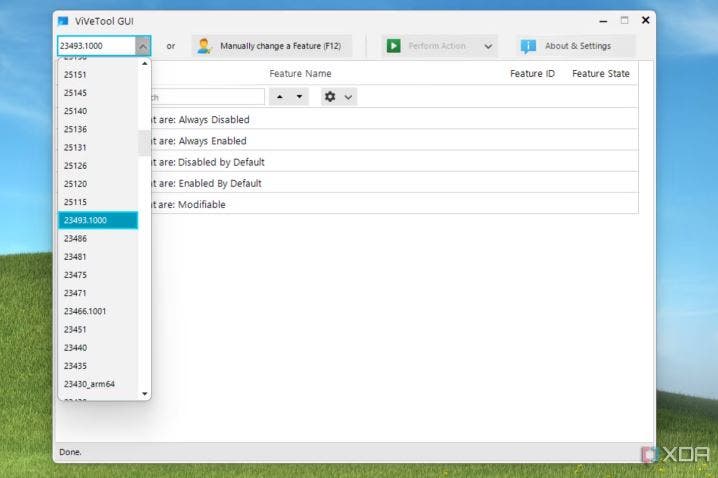718x478 pixels.
Task: Open the gear settings icon in search row
Action: 330,97
